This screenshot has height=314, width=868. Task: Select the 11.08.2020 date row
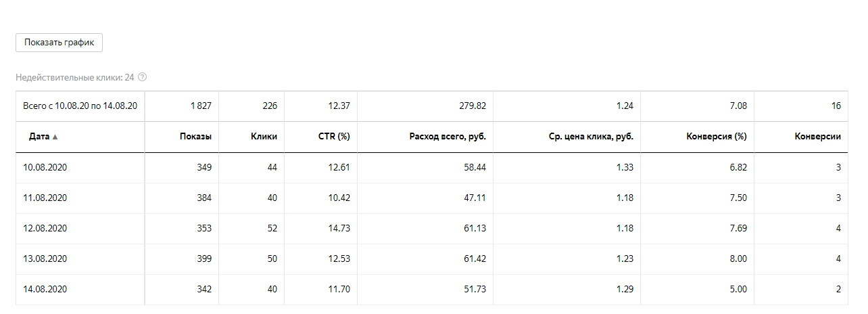pos(432,198)
